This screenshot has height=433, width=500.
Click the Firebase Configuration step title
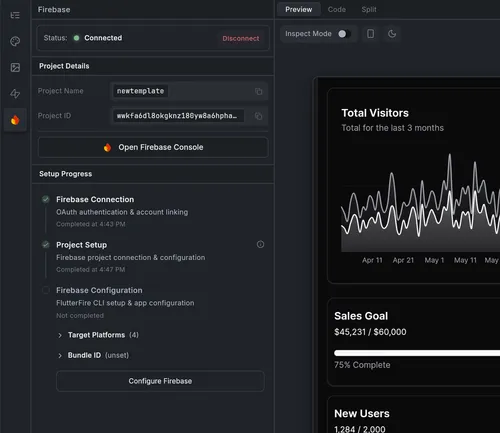(x=99, y=290)
